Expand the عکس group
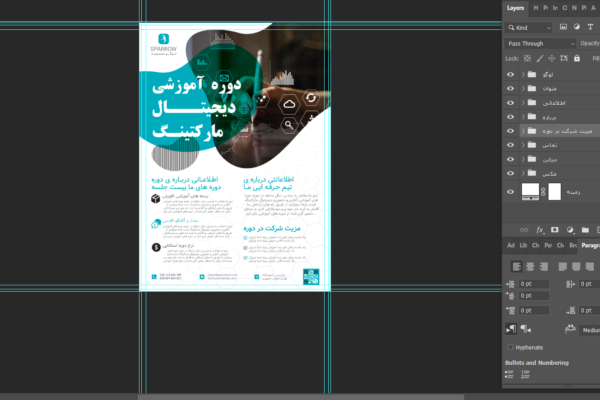Viewport: 600px width, 400px height. [x=523, y=173]
